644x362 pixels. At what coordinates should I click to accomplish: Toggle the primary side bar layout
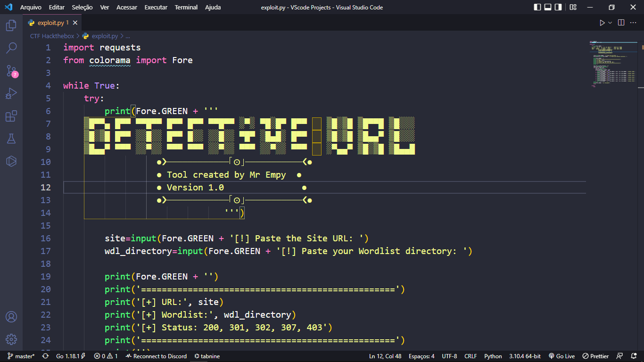537,7
